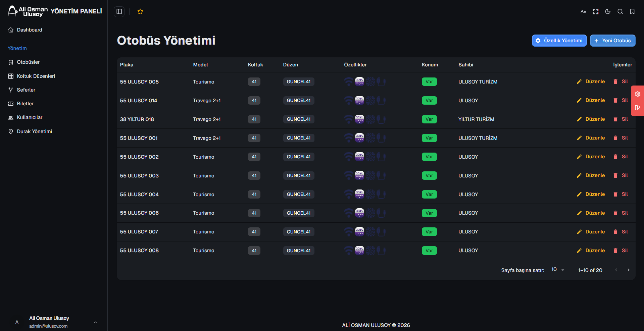The height and width of the screenshot is (331, 644).
Task: Open the search magnifier icon
Action: (620, 11)
